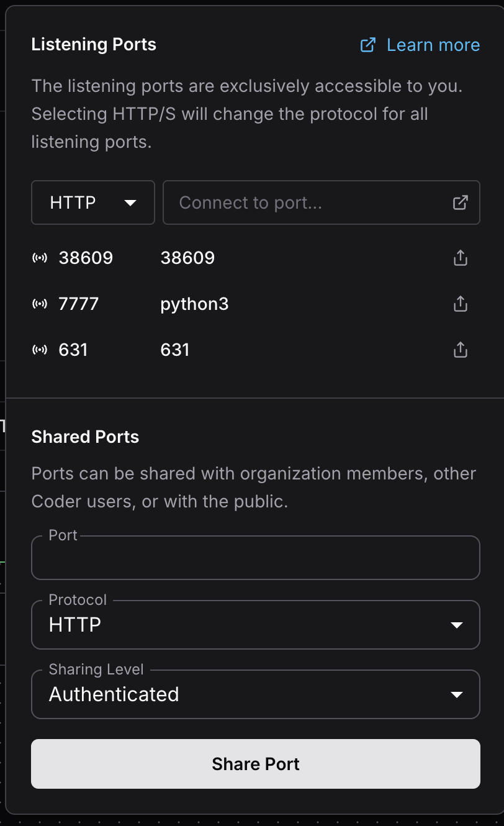The height and width of the screenshot is (826, 504).
Task: Click the external link icon beside Learn more
Action: (368, 45)
